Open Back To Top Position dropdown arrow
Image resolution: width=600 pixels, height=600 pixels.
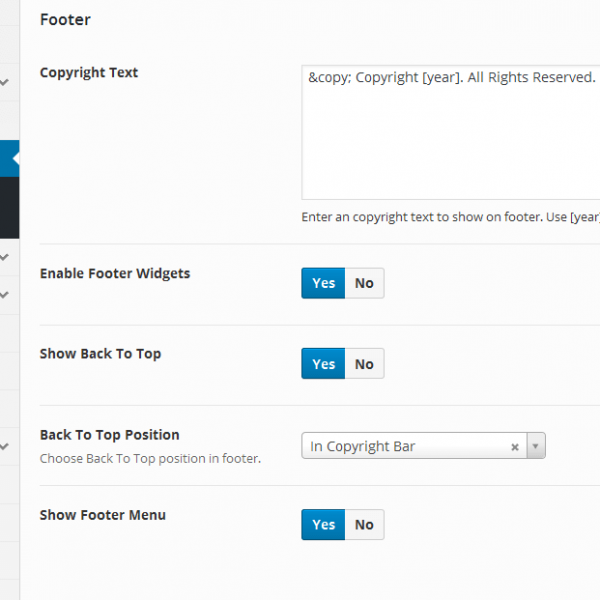[535, 447]
